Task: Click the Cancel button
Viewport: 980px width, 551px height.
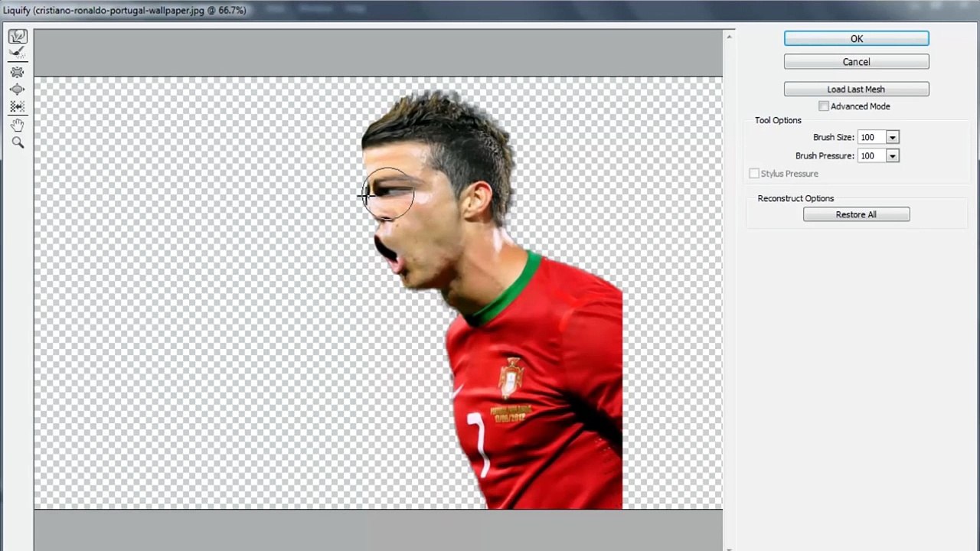Action: click(857, 62)
